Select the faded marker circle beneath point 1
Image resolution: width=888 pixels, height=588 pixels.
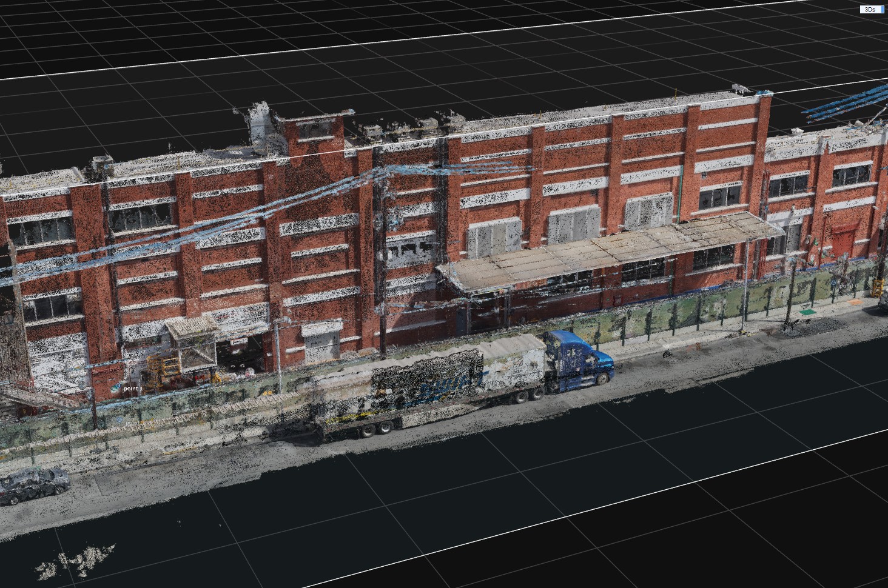(120, 420)
